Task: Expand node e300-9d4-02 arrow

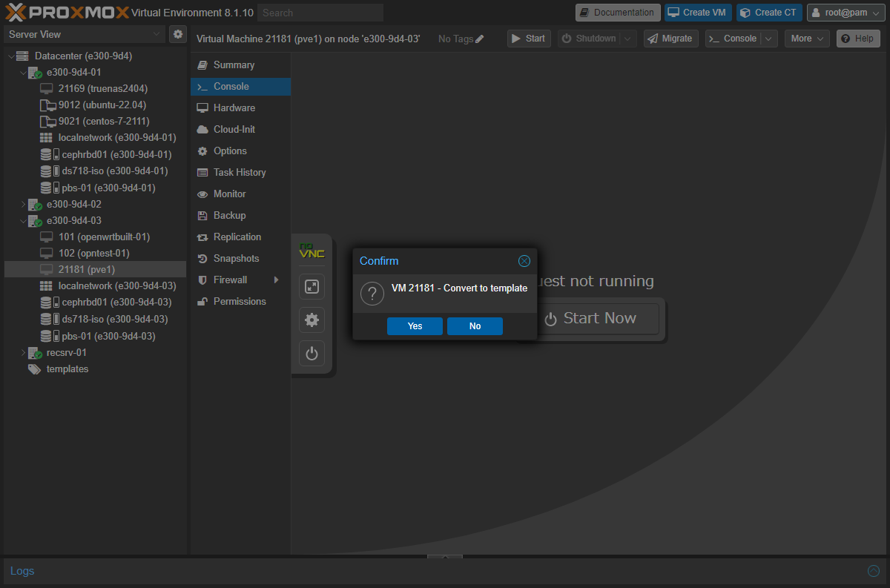Action: coord(22,204)
